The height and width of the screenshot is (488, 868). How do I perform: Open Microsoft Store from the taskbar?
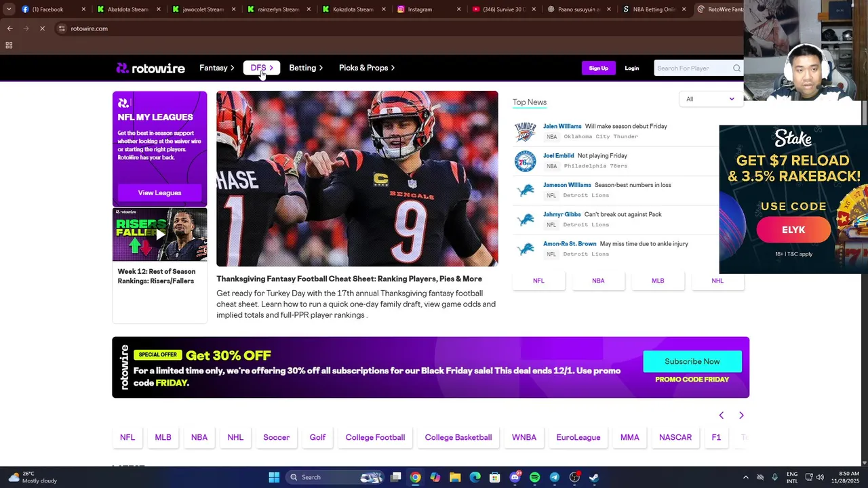click(x=495, y=477)
